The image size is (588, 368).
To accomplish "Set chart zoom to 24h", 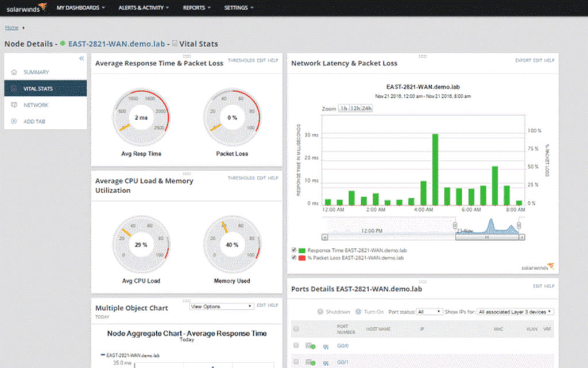I will coord(367,108).
